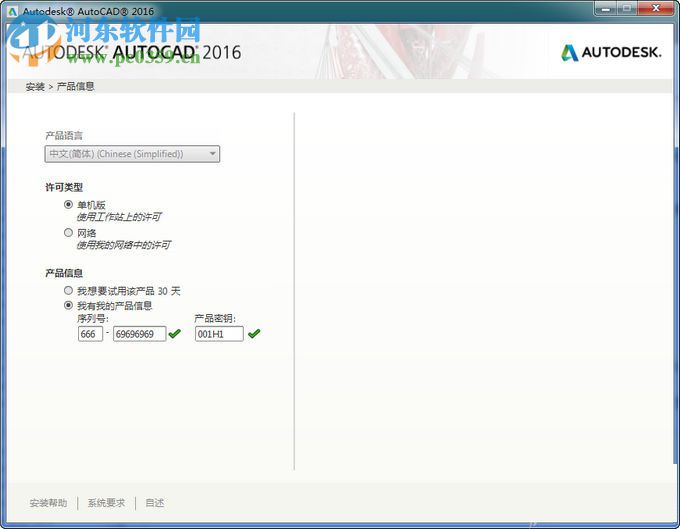Open the 自述 readme link
The width and height of the screenshot is (680, 529).
tap(154, 503)
